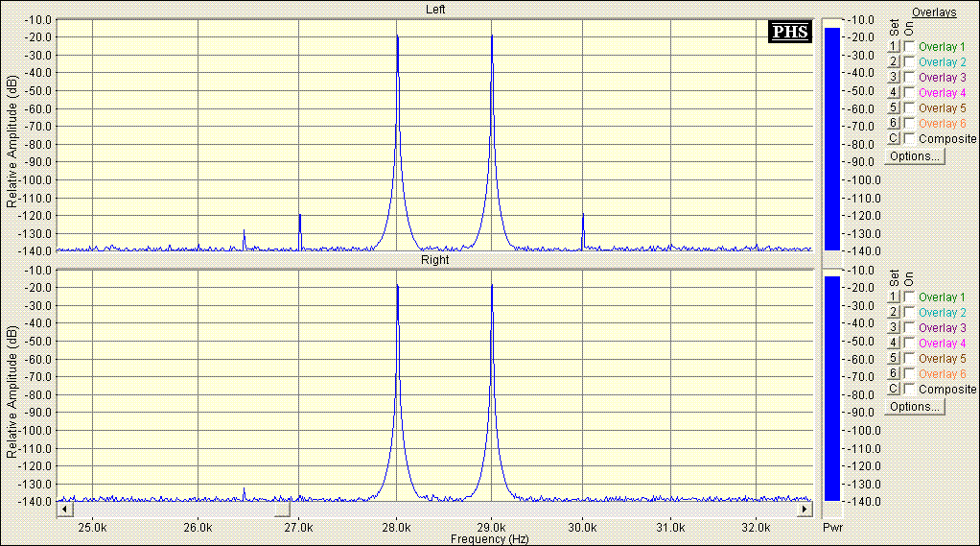The width and height of the screenshot is (980, 546).
Task: Click Set button 3 in Right overlays
Action: tap(893, 327)
